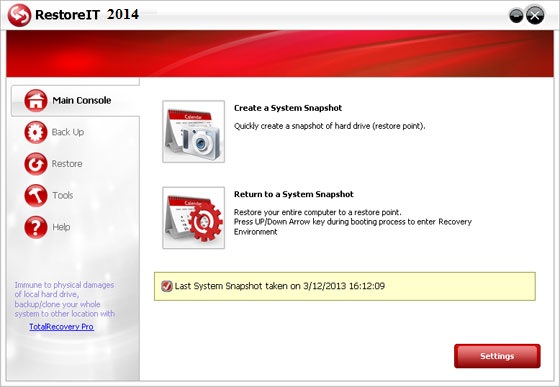Click the Create a System Snapshot heading
Viewport: 560px width, 387px height.
click(288, 108)
